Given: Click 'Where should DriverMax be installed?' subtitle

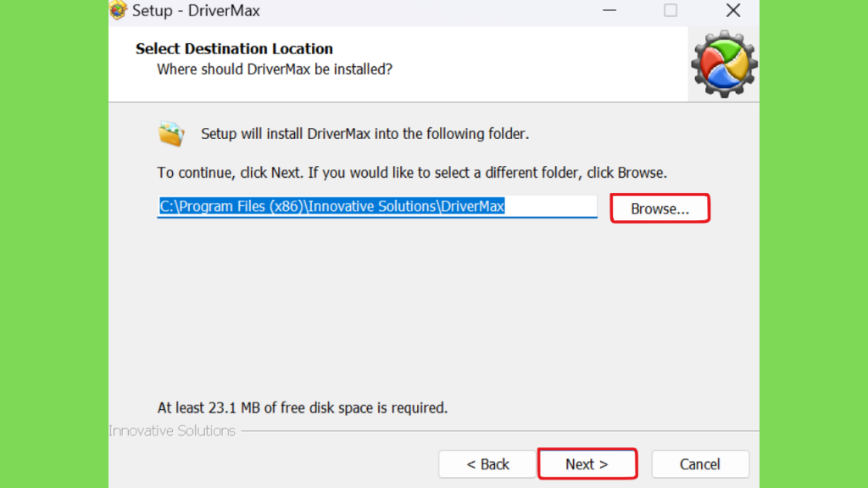Looking at the screenshot, I should (275, 69).
